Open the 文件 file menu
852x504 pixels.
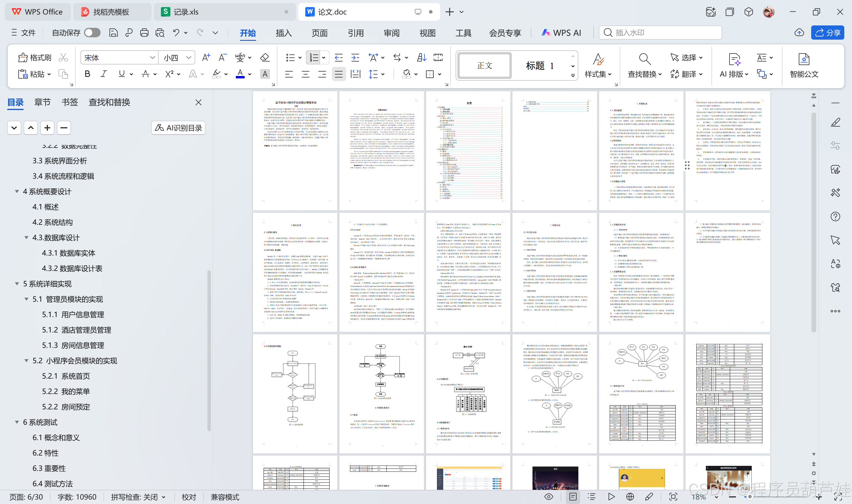(x=23, y=33)
